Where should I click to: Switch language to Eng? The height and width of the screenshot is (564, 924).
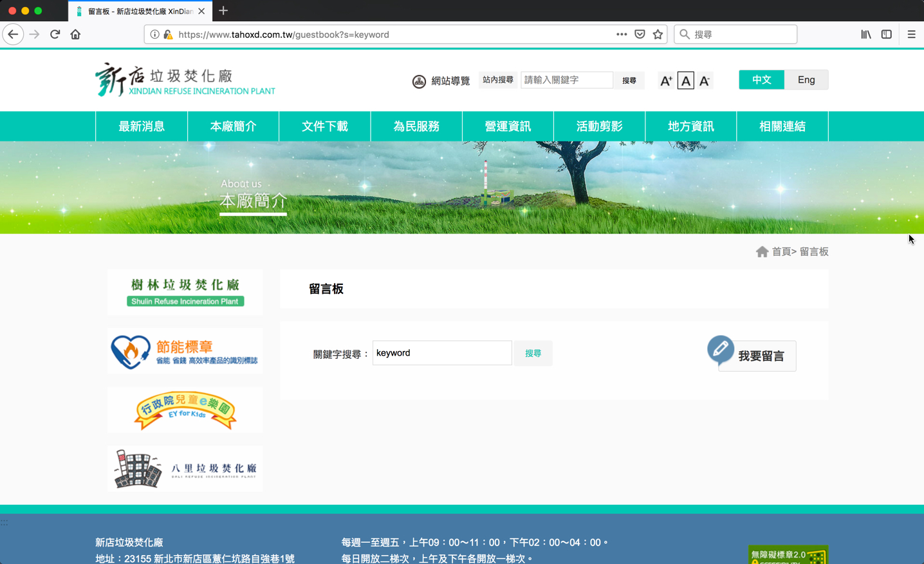click(806, 80)
